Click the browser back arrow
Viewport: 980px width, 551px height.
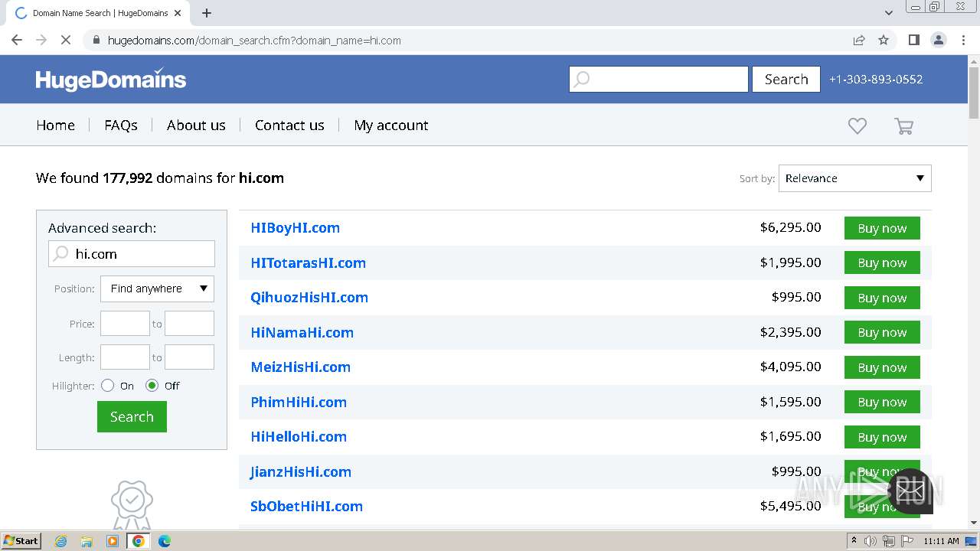pyautogui.click(x=17, y=40)
